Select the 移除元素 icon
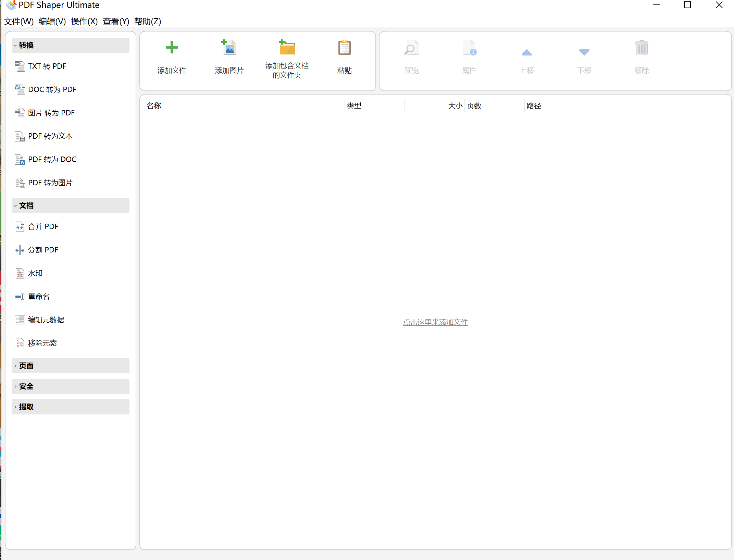734x560 pixels. (x=20, y=343)
